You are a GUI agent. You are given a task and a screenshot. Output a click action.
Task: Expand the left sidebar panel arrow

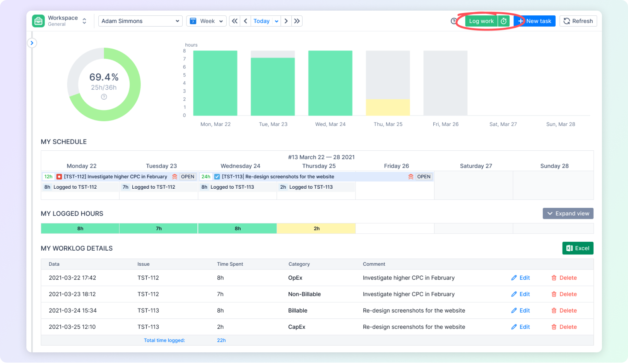point(32,43)
